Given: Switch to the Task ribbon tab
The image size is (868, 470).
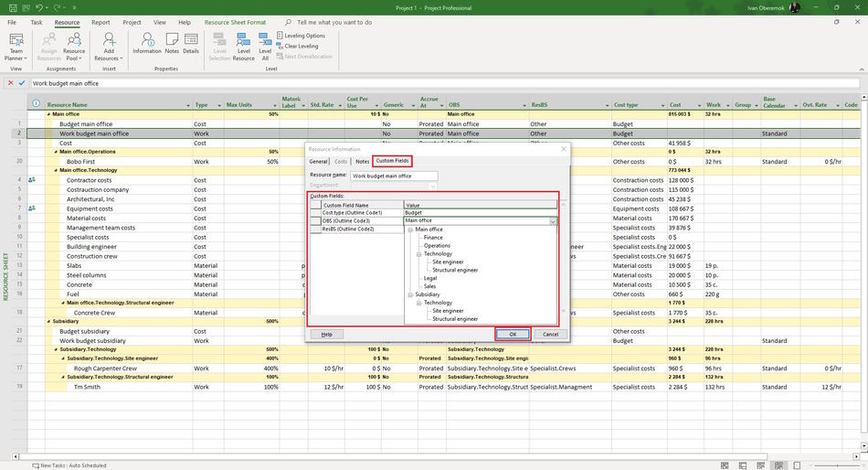Looking at the screenshot, I should coord(36,22).
